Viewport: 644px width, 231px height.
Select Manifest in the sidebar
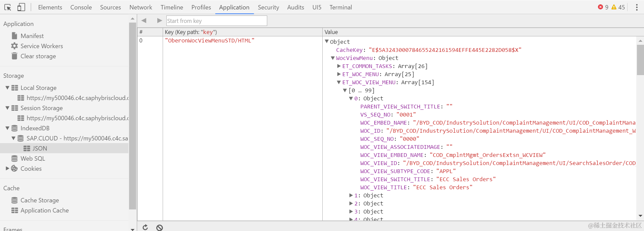pos(32,36)
